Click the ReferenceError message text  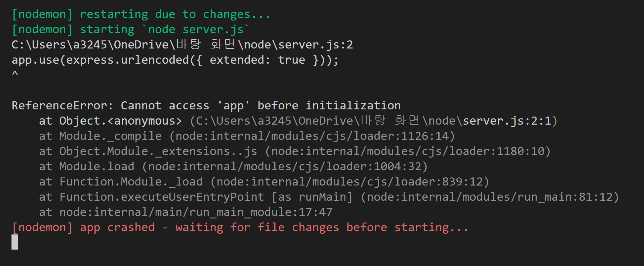[x=206, y=106]
